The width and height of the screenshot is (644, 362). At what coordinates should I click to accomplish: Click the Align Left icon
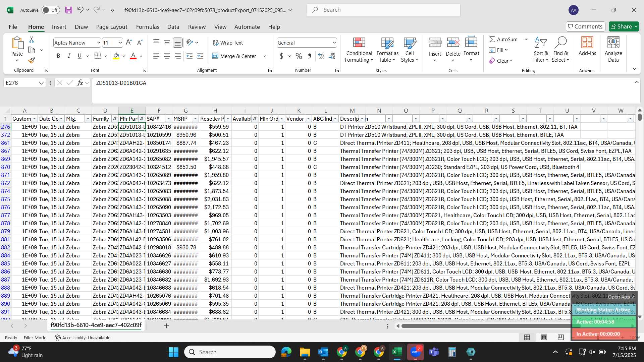(156, 56)
